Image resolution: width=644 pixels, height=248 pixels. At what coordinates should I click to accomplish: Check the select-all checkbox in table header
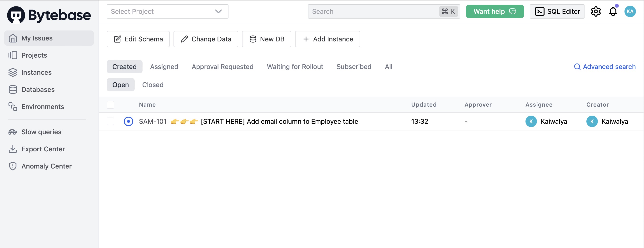[x=110, y=104]
